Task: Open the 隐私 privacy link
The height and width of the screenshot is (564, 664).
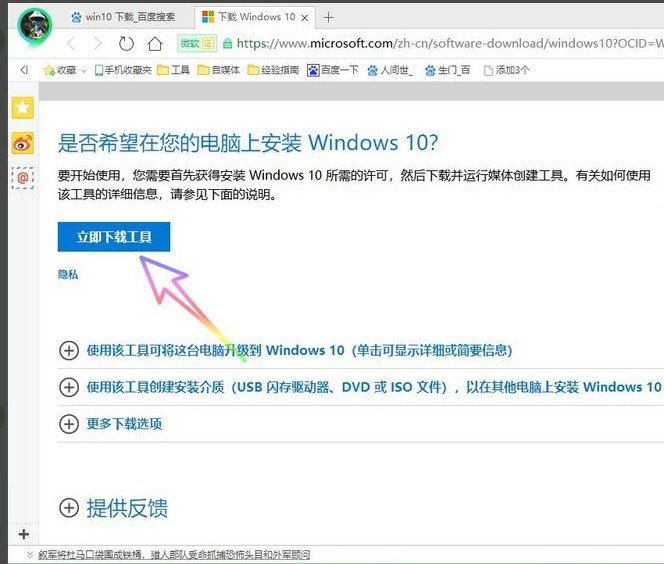Action: 68,274
